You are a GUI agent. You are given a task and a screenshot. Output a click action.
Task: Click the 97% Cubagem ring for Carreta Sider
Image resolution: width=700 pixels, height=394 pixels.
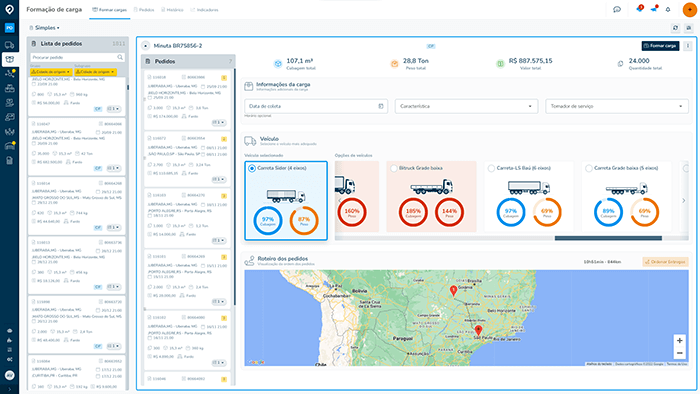pyautogui.click(x=268, y=220)
